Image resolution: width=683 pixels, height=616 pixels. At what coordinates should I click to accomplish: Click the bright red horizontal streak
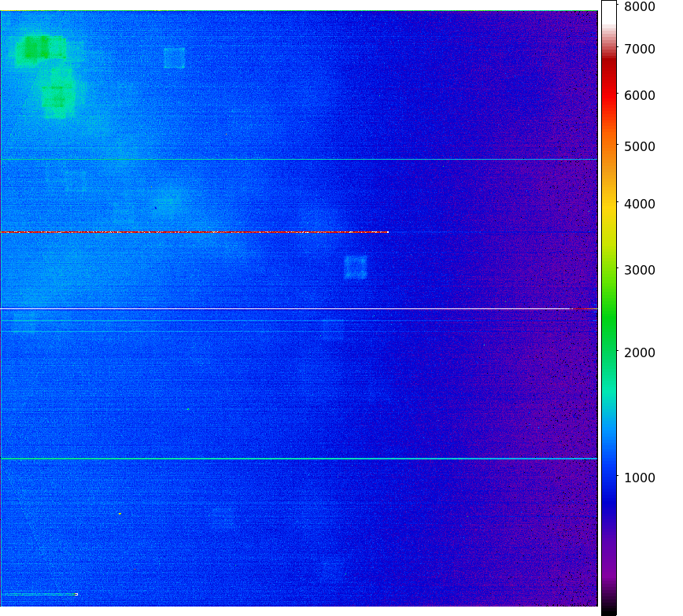click(194, 232)
